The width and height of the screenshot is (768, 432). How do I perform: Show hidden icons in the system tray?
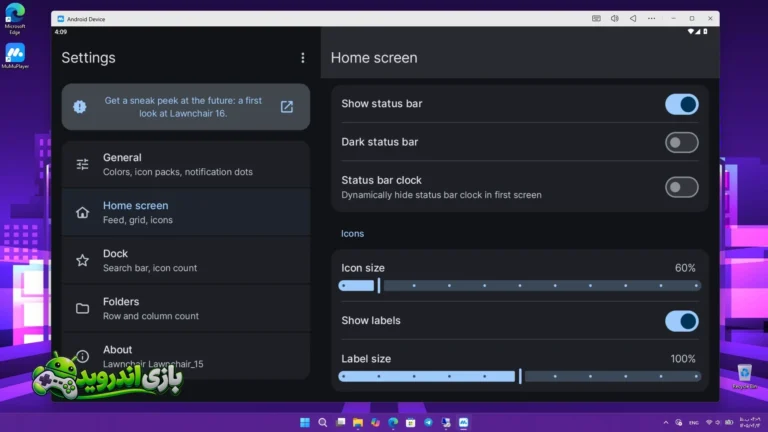[666, 423]
